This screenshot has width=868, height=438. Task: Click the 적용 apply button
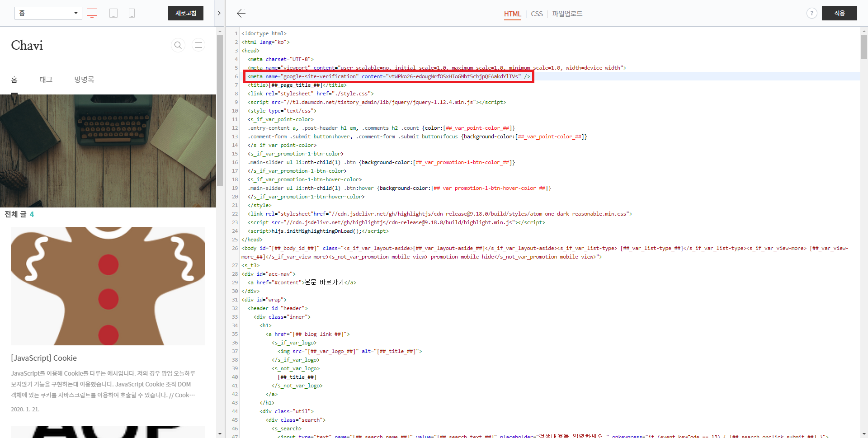[839, 13]
